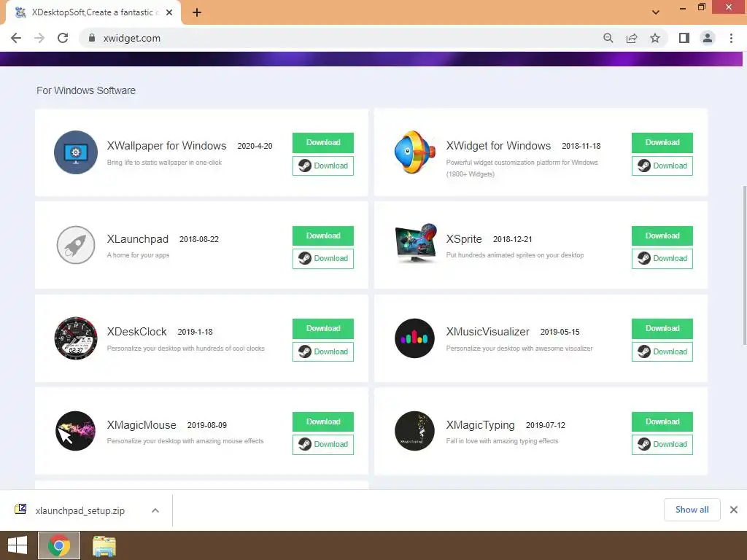Get XMagicMouse via Steam download
Viewport: 747px width, 560px height.
[x=323, y=444]
